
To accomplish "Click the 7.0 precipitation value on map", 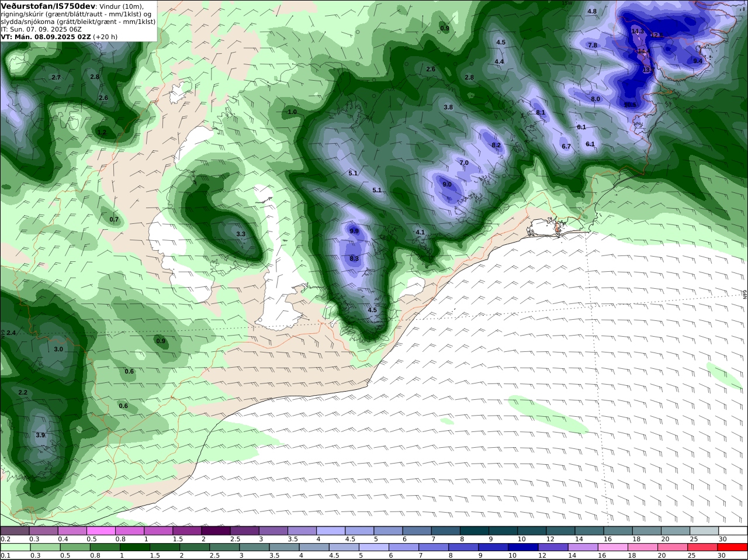I will [464, 163].
